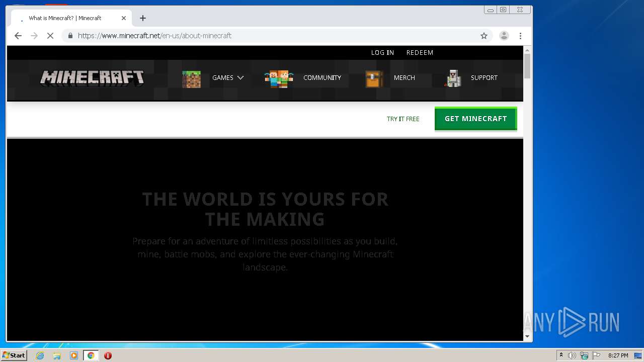Open the media player taskbar icon
The image size is (644, 362).
tap(74, 355)
